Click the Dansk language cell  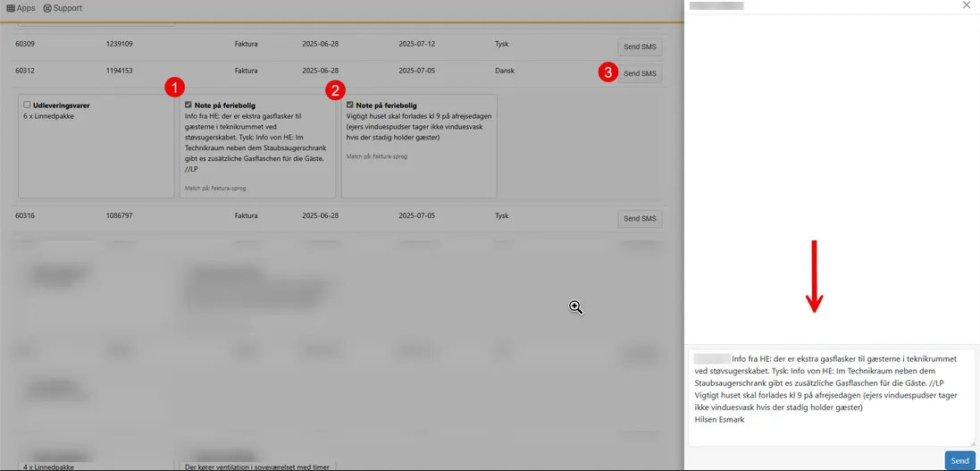point(507,70)
